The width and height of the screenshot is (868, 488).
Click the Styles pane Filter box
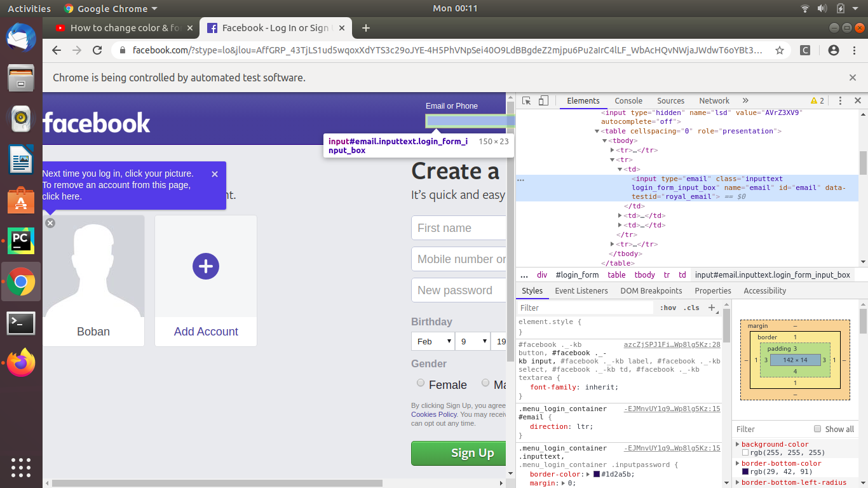coord(585,308)
